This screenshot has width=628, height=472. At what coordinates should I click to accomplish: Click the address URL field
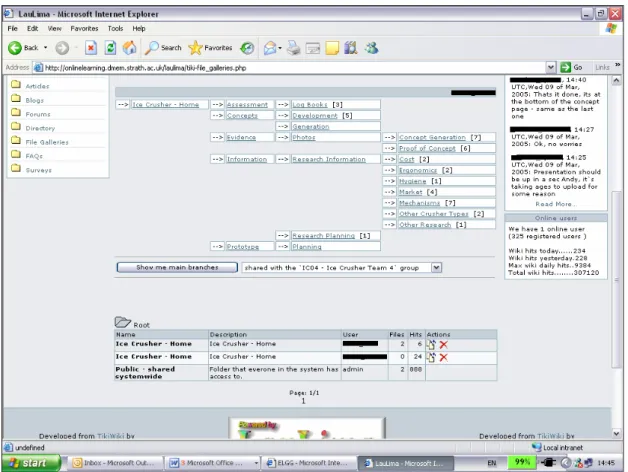(x=294, y=68)
